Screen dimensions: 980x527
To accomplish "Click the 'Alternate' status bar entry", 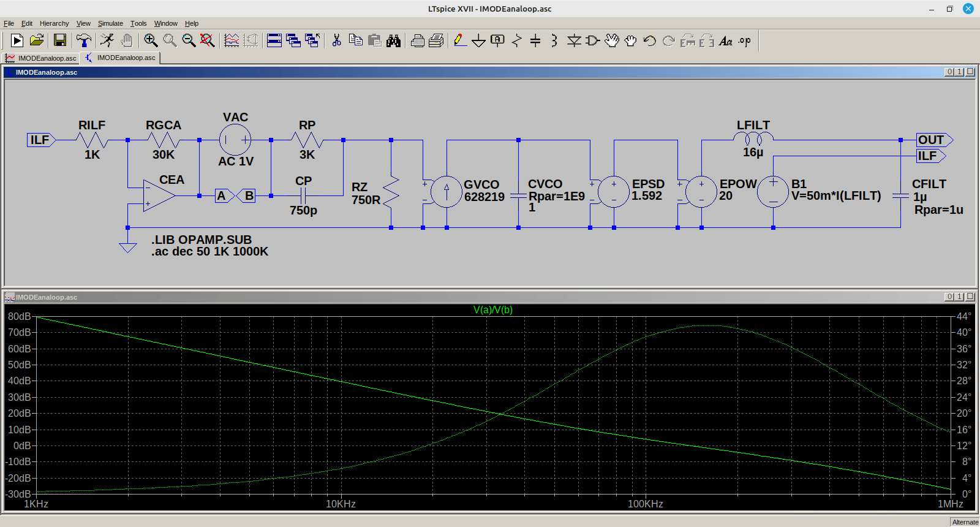I will click(965, 522).
